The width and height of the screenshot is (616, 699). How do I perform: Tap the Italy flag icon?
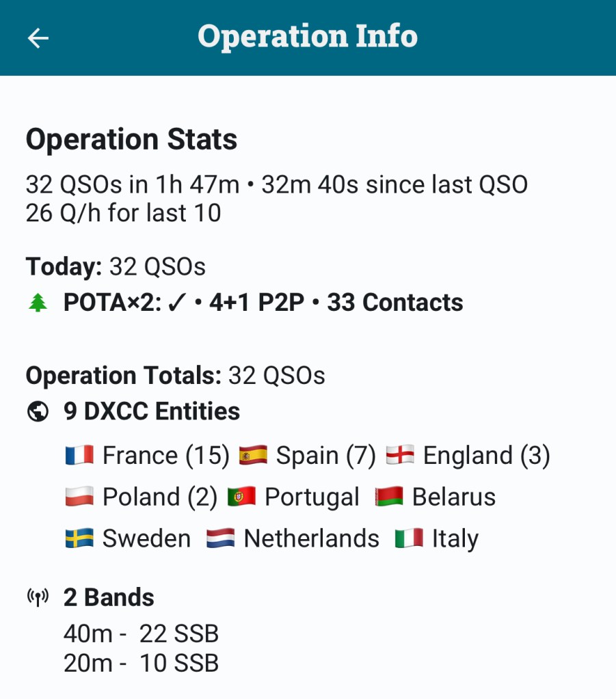[409, 539]
